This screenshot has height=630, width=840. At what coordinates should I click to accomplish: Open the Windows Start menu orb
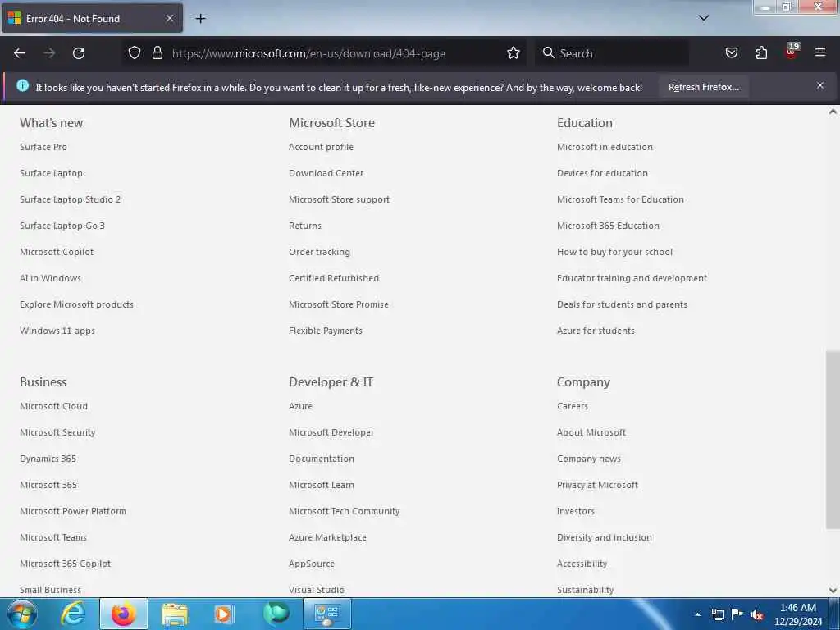[x=22, y=614]
